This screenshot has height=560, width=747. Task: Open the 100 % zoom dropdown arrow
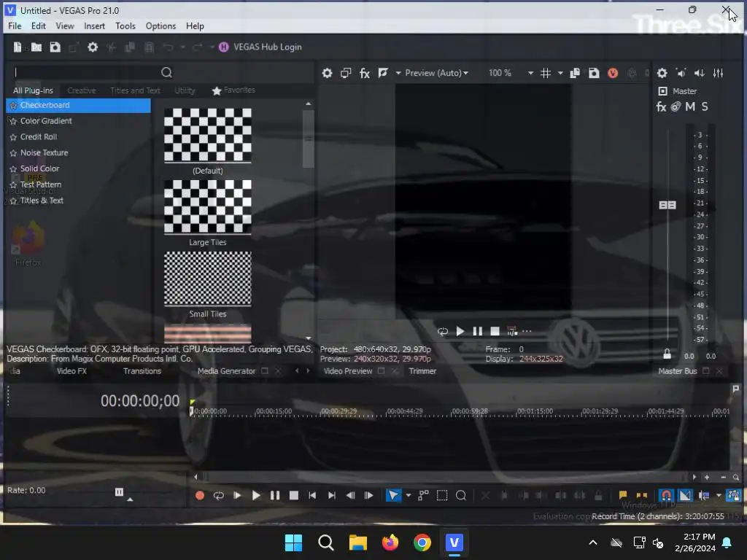530,74
